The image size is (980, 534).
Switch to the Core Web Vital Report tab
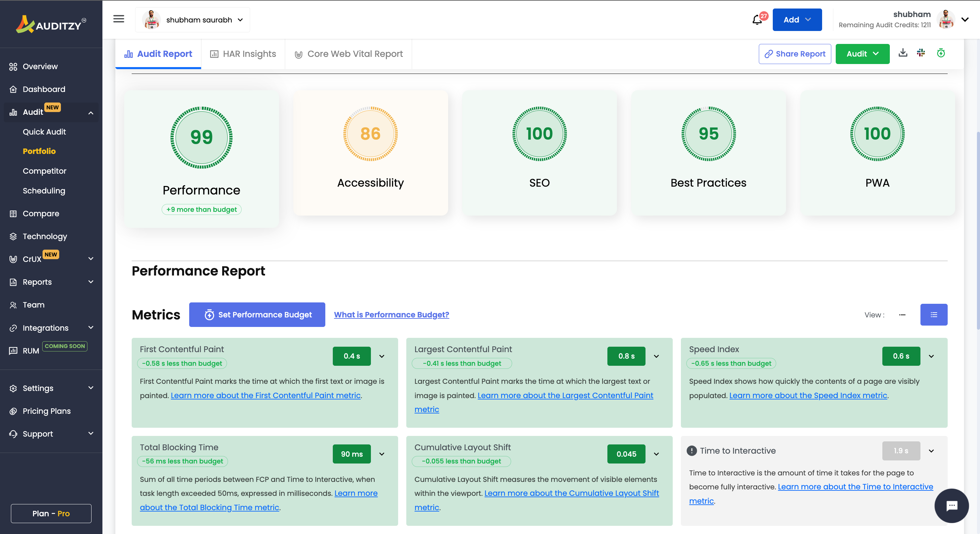click(348, 54)
